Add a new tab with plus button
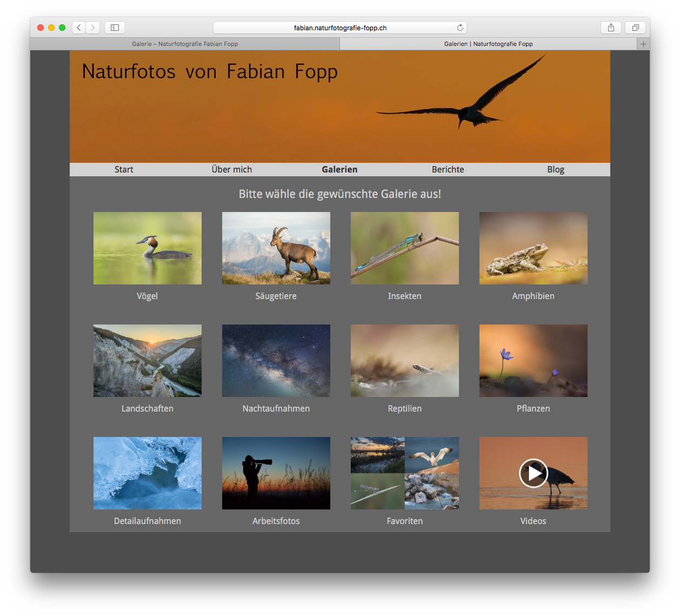Image resolution: width=680 pixels, height=616 pixels. (643, 44)
